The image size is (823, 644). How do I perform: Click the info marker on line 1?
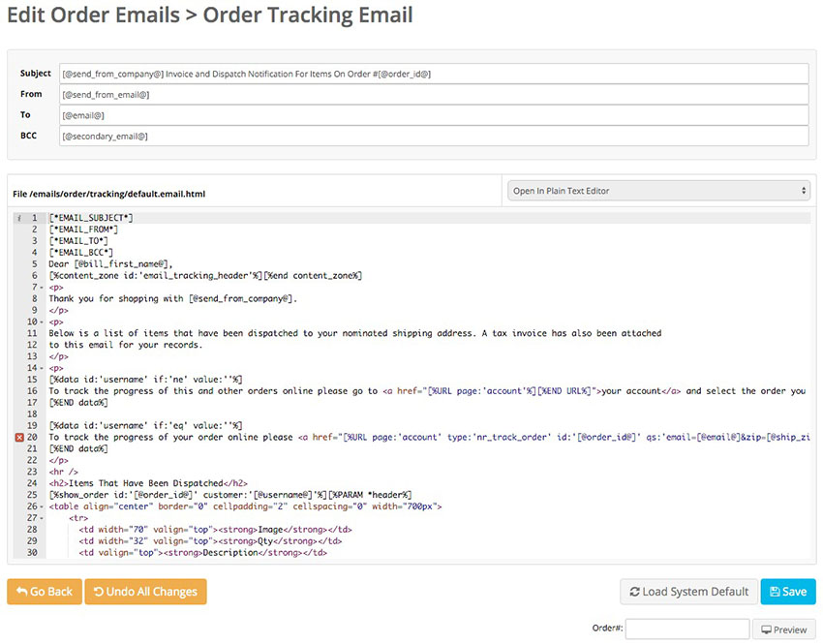(19, 218)
